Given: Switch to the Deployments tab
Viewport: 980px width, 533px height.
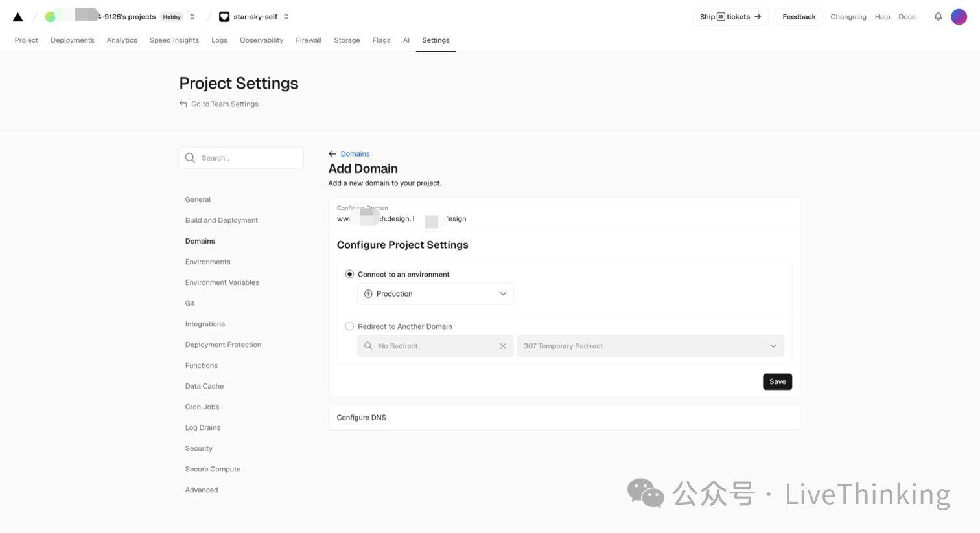Looking at the screenshot, I should coord(73,40).
